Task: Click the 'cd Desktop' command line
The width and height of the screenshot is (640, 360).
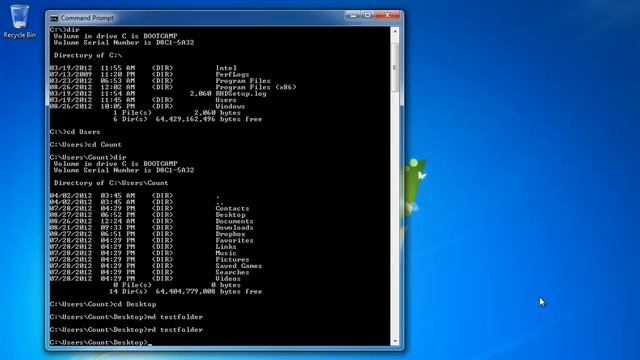Action: (103, 304)
